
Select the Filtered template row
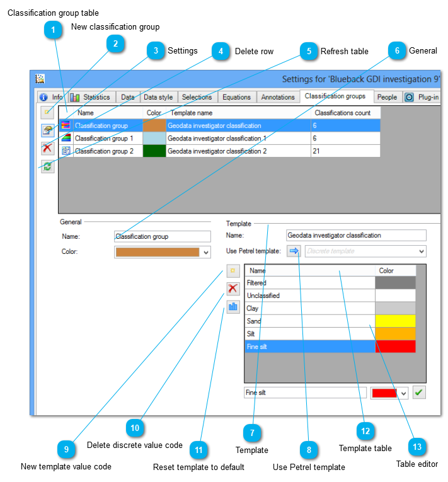[x=310, y=282]
